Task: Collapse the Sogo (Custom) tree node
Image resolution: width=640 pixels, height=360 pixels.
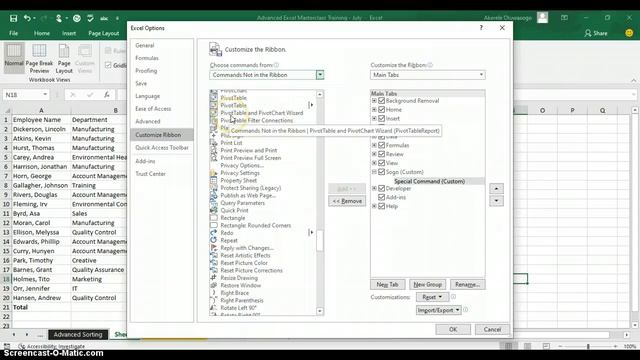Action: [374, 172]
